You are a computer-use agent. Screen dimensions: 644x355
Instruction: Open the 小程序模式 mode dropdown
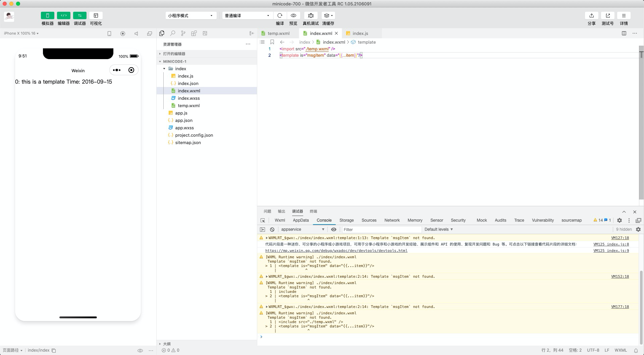(x=191, y=15)
